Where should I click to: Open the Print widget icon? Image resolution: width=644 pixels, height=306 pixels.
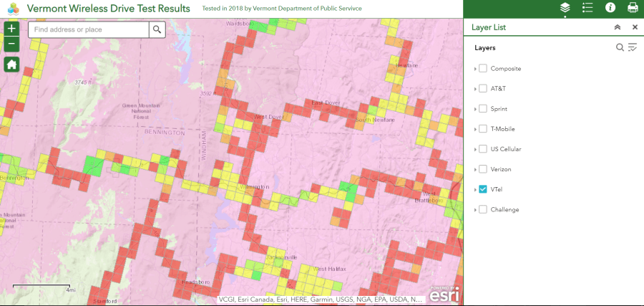point(633,8)
